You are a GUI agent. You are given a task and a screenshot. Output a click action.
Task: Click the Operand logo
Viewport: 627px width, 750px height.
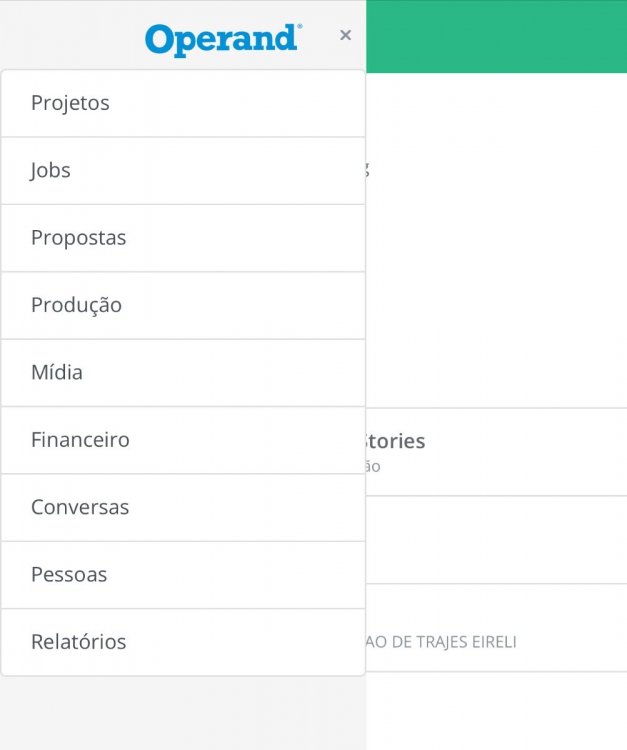click(x=222, y=39)
